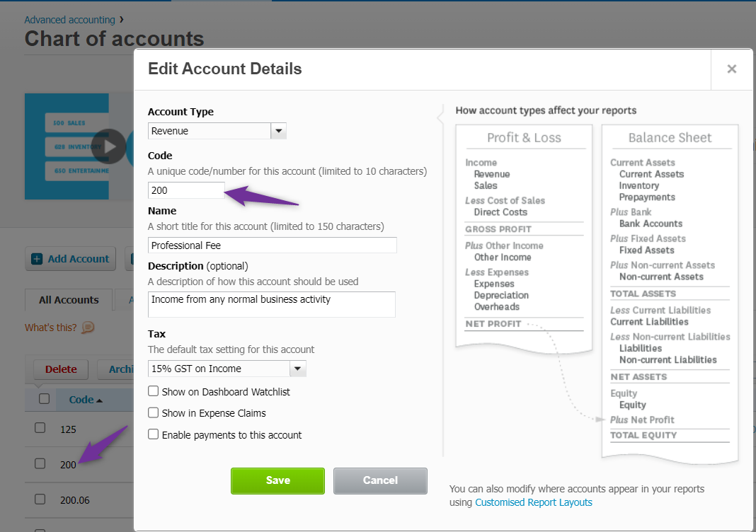Go to the Advanced accounting breadcrumb
The height and width of the screenshot is (532, 756).
pos(69,20)
